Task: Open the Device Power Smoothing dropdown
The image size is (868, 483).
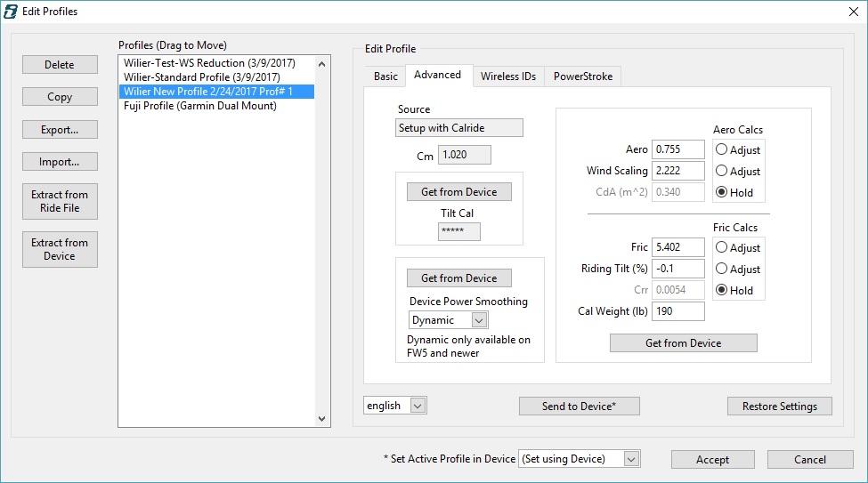Action: coord(479,320)
